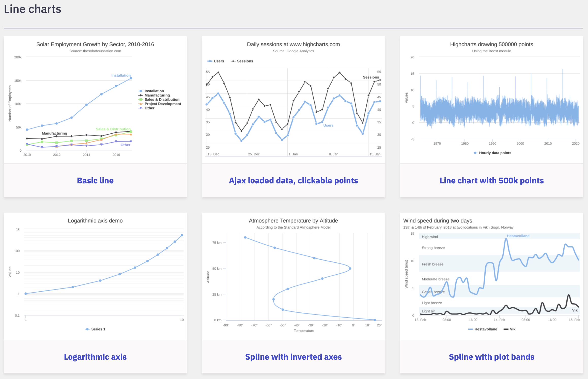
Task: Open Spline with plot bands link
Action: pos(491,357)
